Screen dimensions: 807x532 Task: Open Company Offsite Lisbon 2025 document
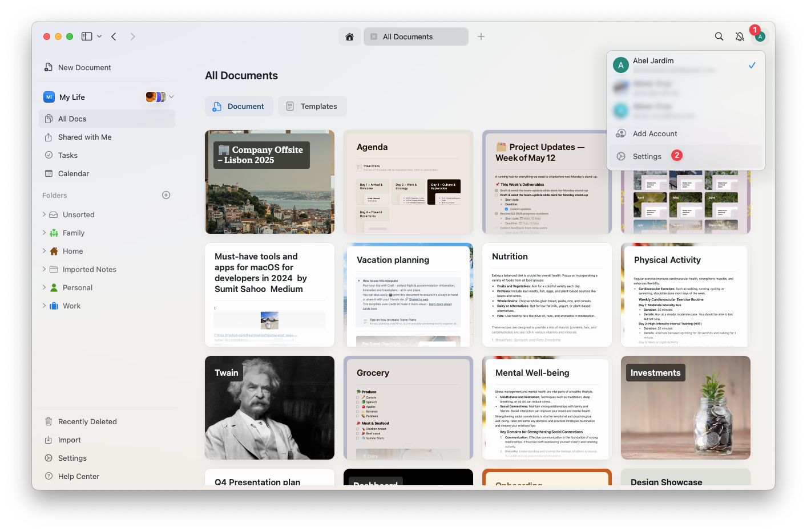269,182
